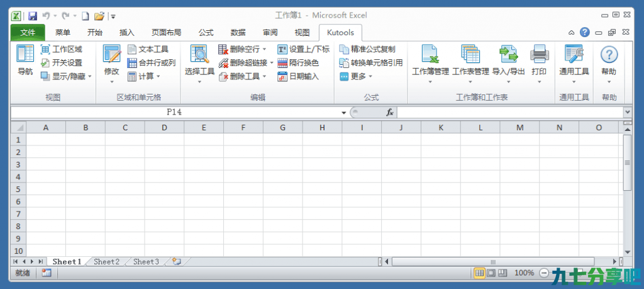The image size is (644, 289).
Task: Click the Save icon in quick access toolbar
Action: coord(33,16)
